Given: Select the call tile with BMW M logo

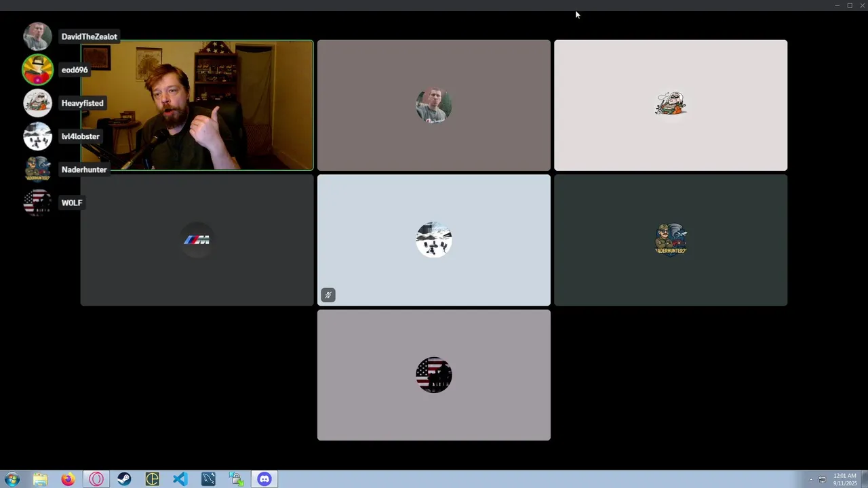Looking at the screenshot, I should (197, 240).
